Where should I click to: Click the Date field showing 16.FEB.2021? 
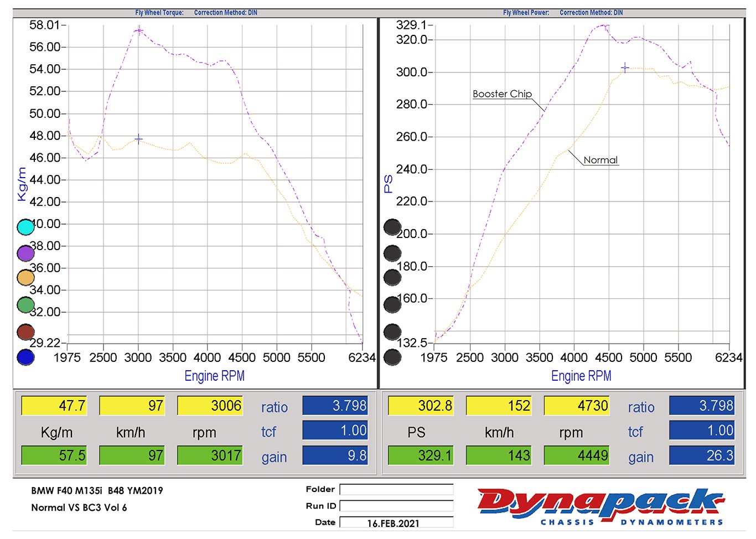396,522
